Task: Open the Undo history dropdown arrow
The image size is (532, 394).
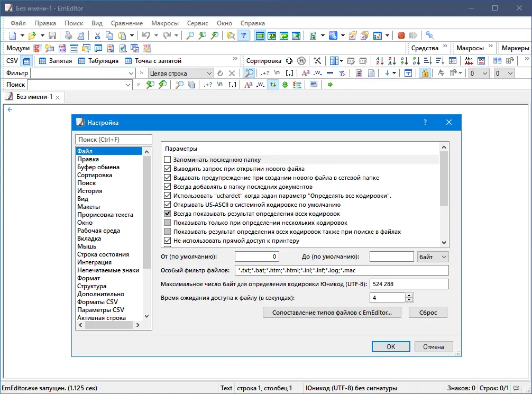Action: pos(155,35)
